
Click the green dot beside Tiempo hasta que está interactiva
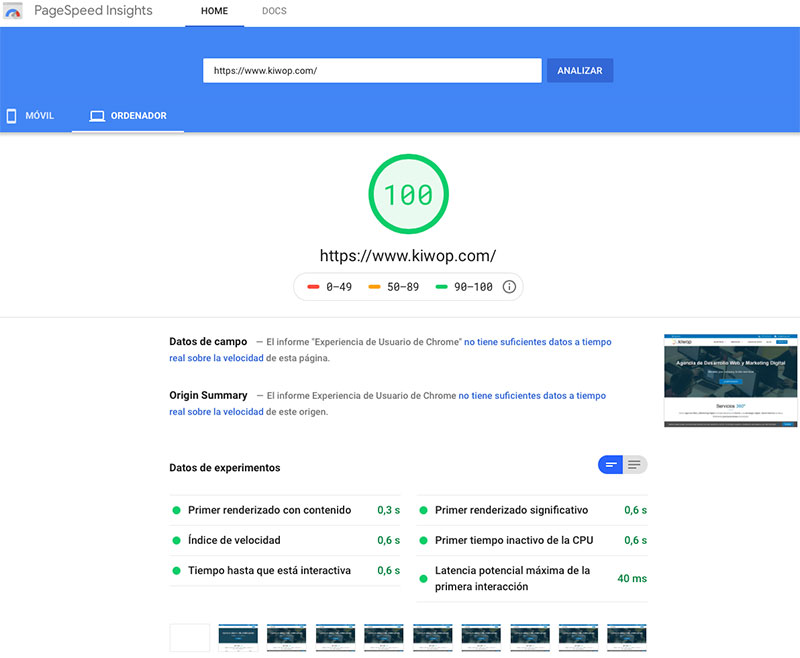pos(178,570)
